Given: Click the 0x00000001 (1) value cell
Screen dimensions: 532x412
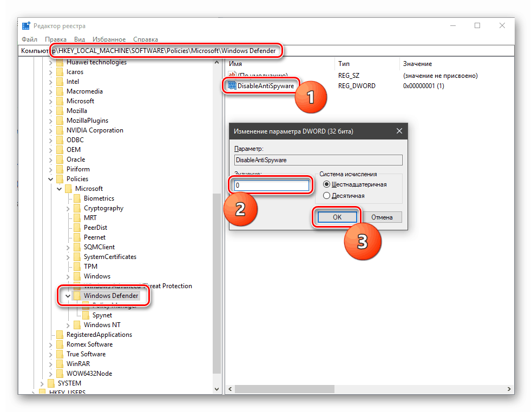Looking at the screenshot, I should [423, 86].
